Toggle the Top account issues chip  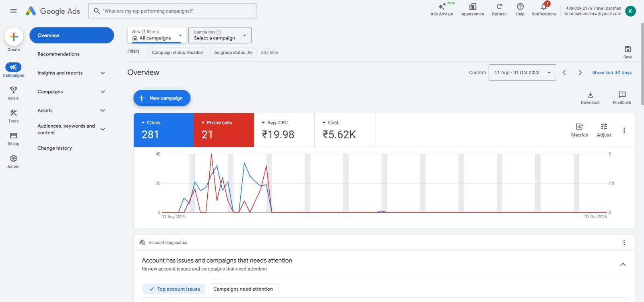174,289
